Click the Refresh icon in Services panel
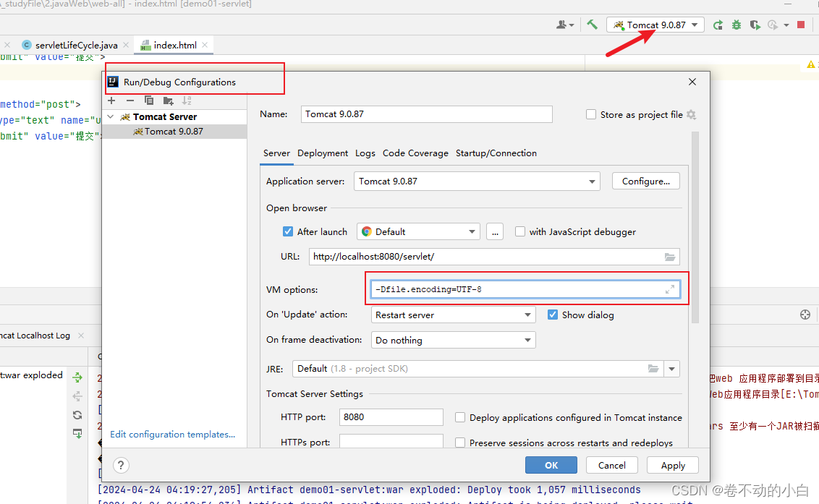This screenshot has width=819, height=504. [77, 414]
